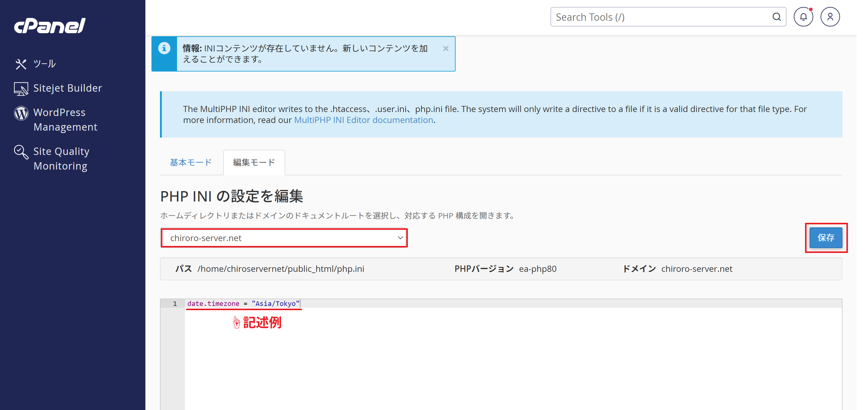Click the PHP INI の設定を編集 heading
Image resolution: width=868 pixels, height=410 pixels.
pos(232,196)
